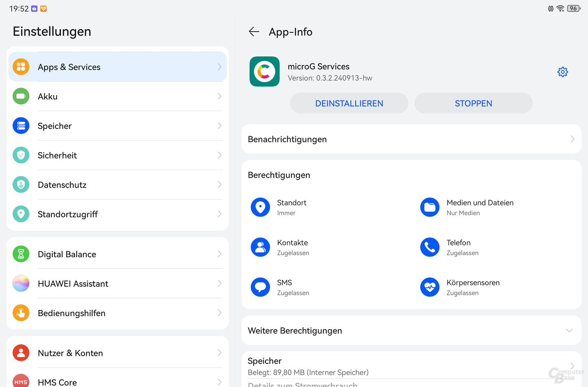Select Datenschutz settings entry
This screenshot has height=387, width=588.
(117, 185)
